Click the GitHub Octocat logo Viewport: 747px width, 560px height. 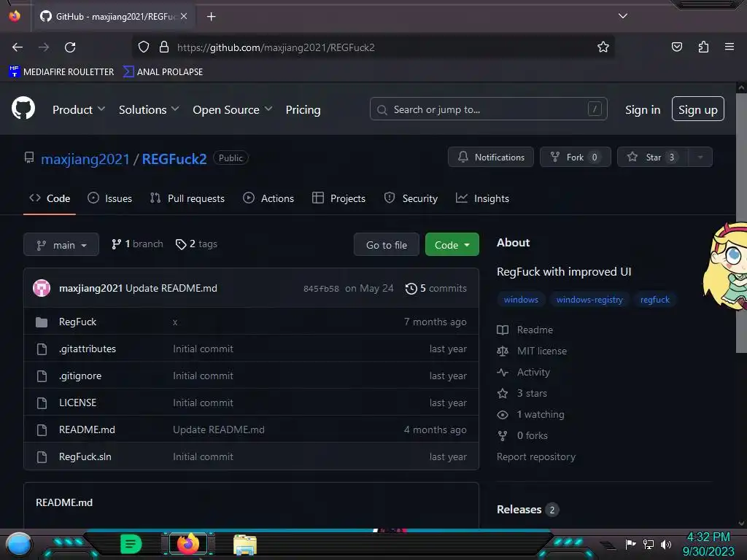pyautogui.click(x=23, y=109)
